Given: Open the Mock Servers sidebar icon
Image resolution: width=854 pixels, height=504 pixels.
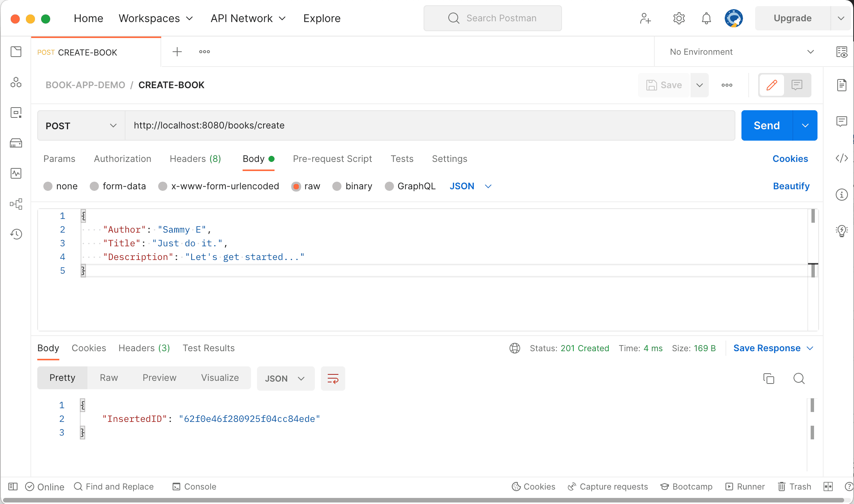Looking at the screenshot, I should click(16, 143).
